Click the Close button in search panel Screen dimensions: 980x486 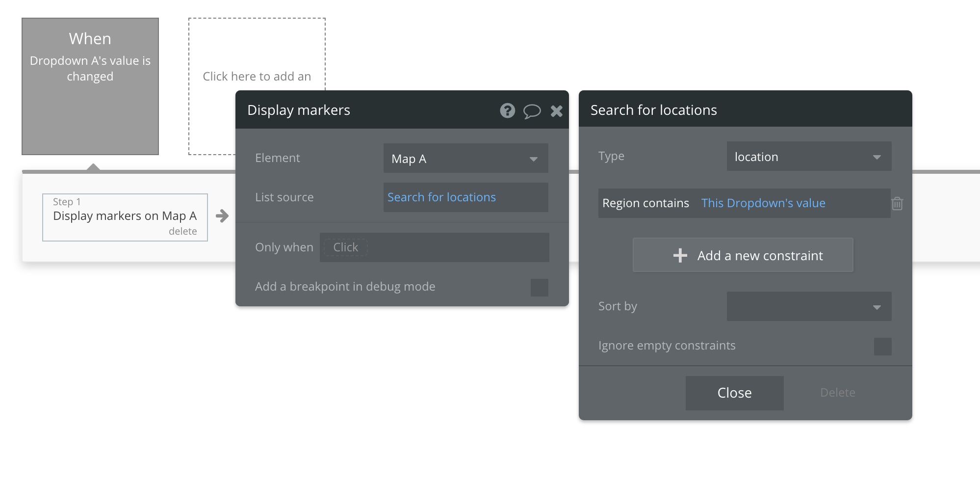[x=734, y=393]
